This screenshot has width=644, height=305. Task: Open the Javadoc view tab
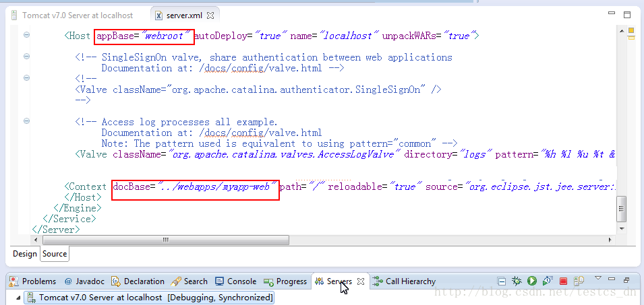tap(84, 281)
